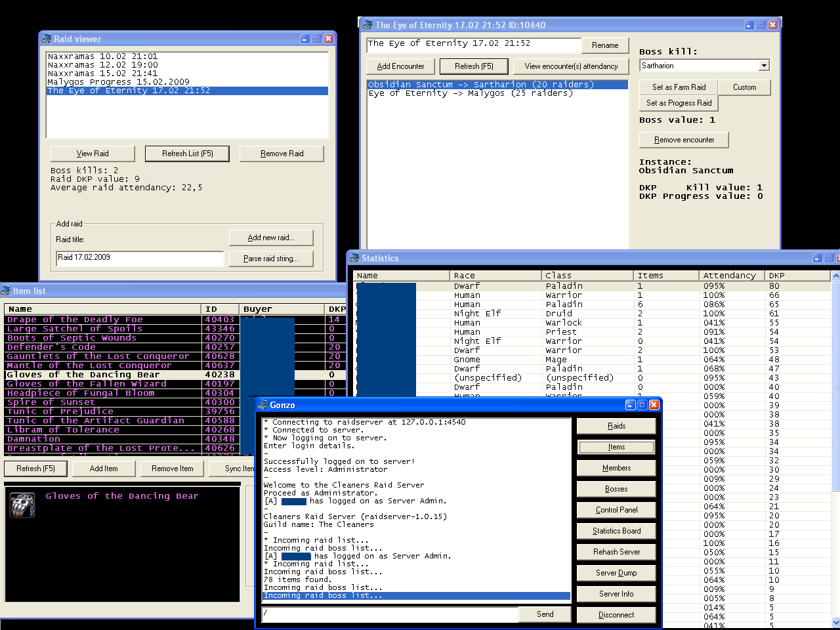Screen dimensions: 840x630
Task: Click the Gonzo command input field
Action: pyautogui.click(x=390, y=614)
